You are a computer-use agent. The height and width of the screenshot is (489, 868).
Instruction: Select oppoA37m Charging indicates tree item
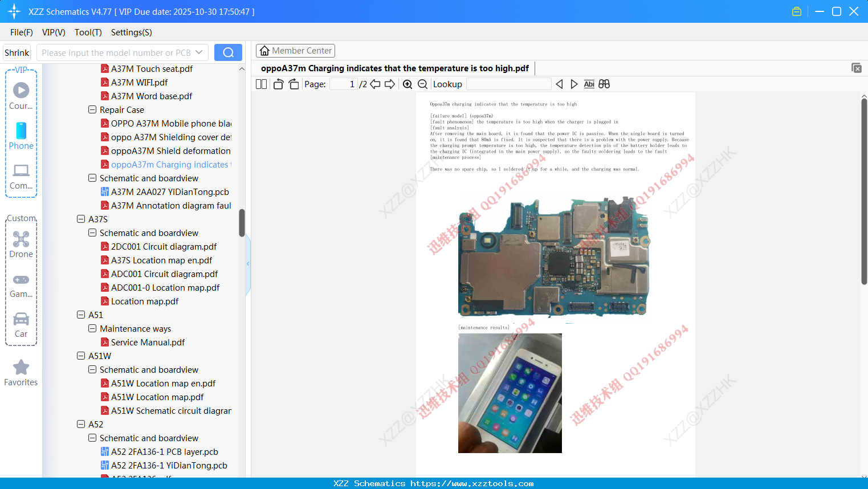[166, 165]
